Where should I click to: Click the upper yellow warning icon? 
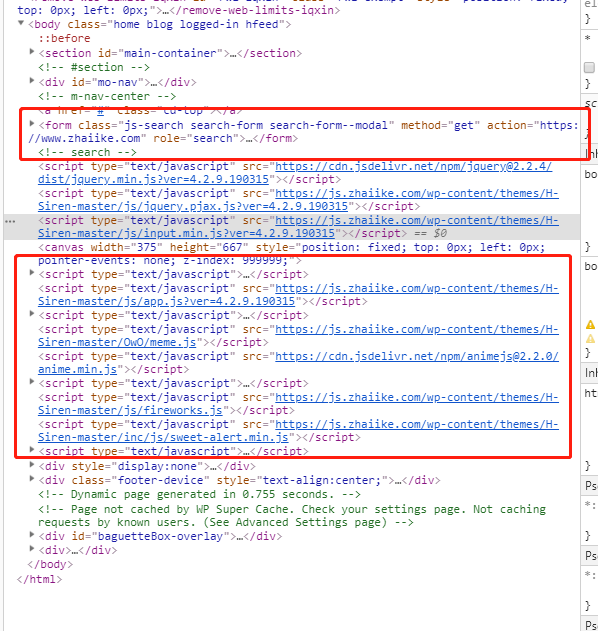590,324
